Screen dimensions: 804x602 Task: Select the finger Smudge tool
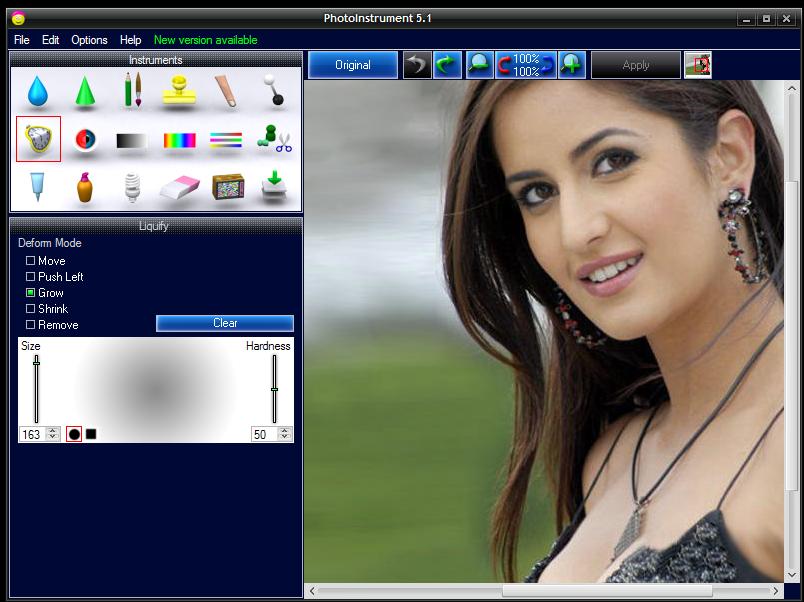tap(226, 91)
